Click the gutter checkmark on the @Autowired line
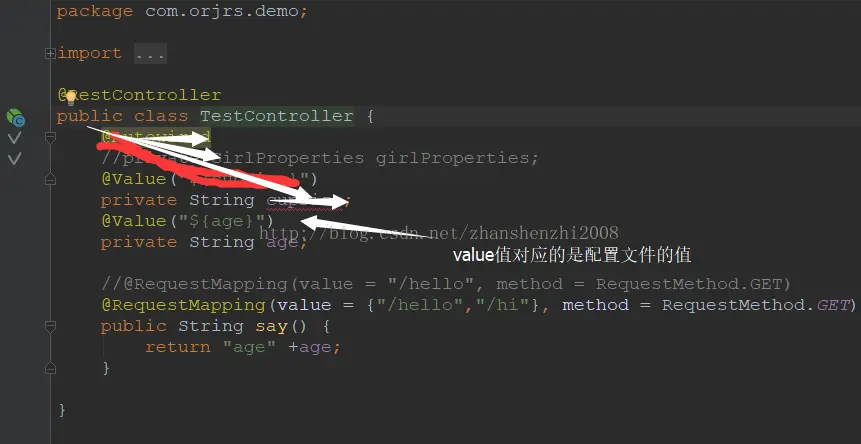This screenshot has width=861, height=444. 14,138
